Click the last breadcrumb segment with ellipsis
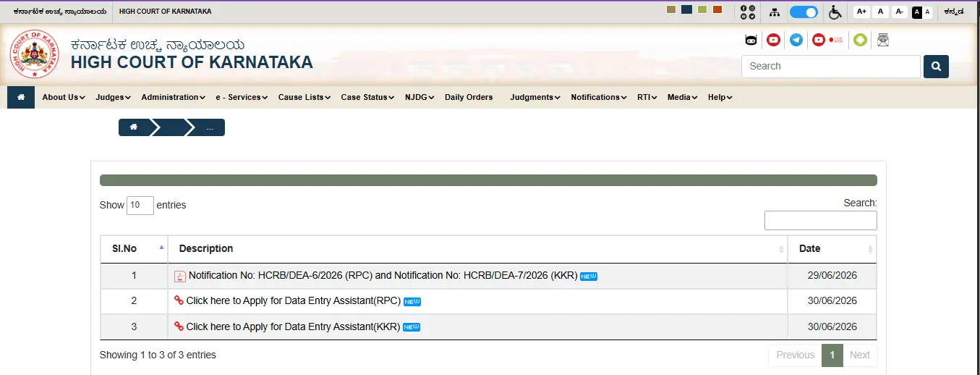This screenshot has height=375, width=980. [x=209, y=127]
